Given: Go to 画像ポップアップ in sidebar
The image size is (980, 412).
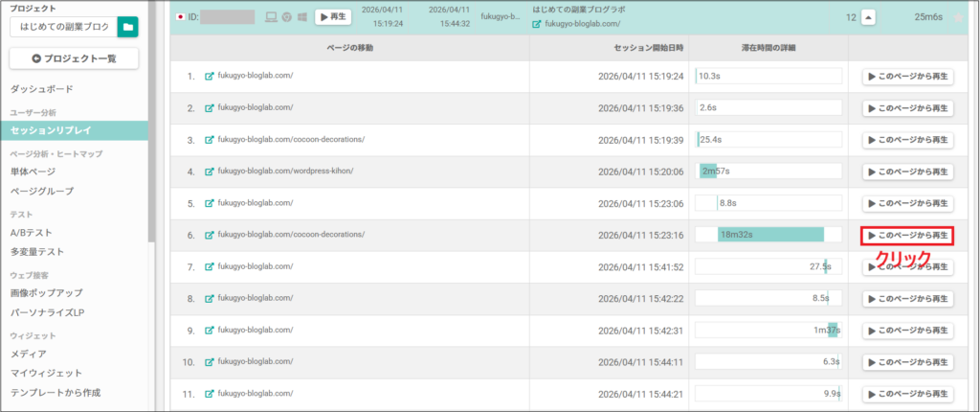Looking at the screenshot, I should click(x=46, y=292).
